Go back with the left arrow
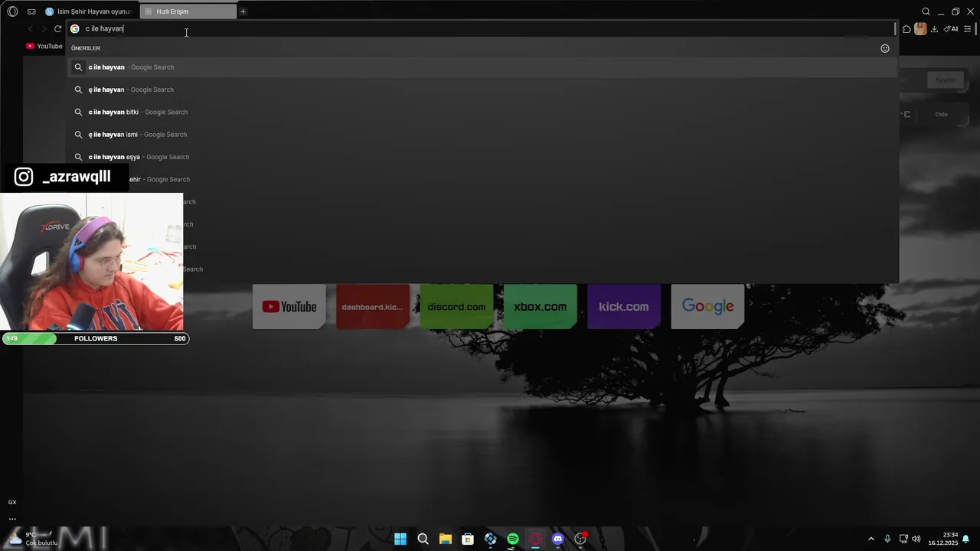Screen dimensions: 980x551 pos(31,29)
